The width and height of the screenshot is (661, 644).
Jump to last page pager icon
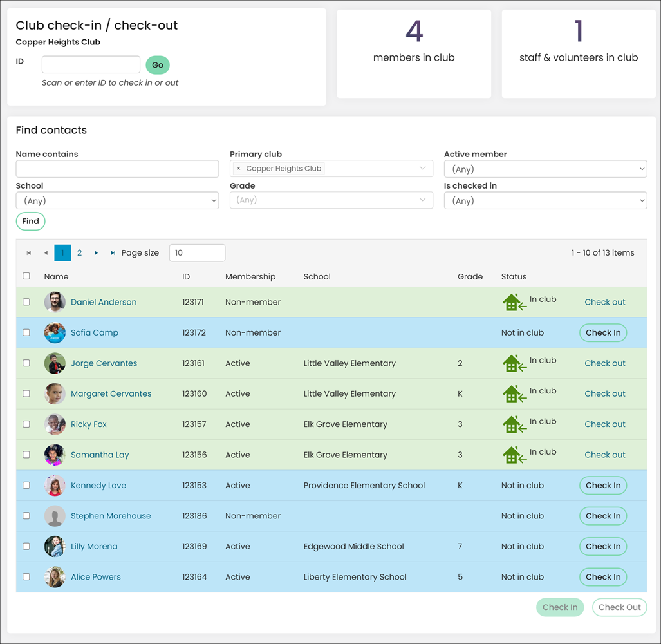[x=113, y=253]
